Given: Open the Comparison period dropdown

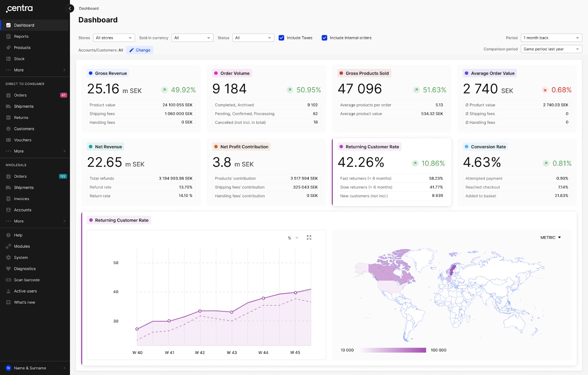Looking at the screenshot, I should point(551,49).
